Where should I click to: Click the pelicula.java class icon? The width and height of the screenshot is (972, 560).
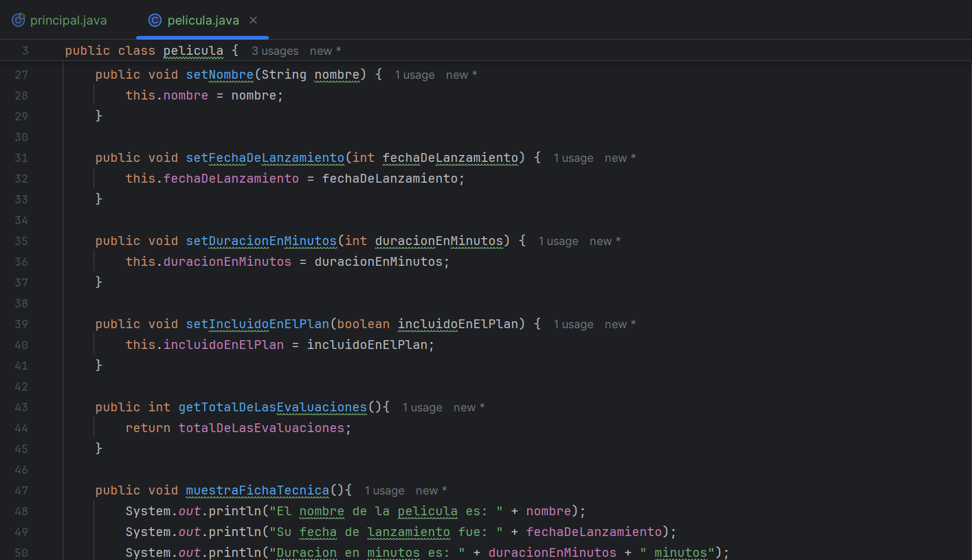[155, 20]
